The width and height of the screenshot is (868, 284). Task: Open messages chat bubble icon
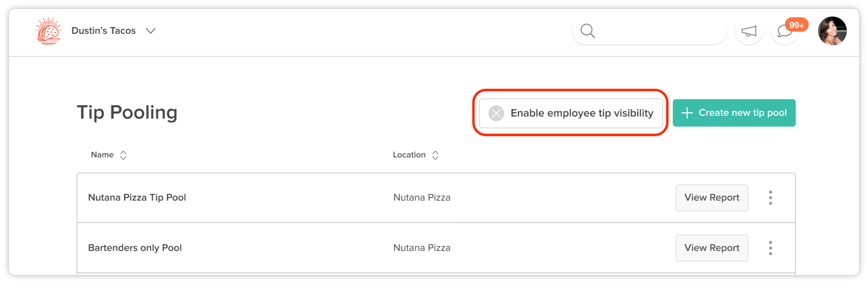(785, 31)
